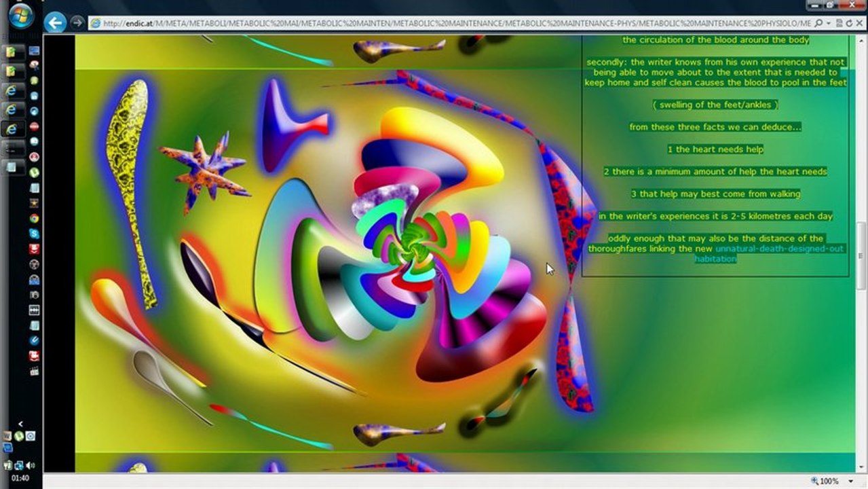Viewport: 868px width, 489px height.
Task: Select the active Internet Explorer taskbar button
Action: (x=13, y=128)
